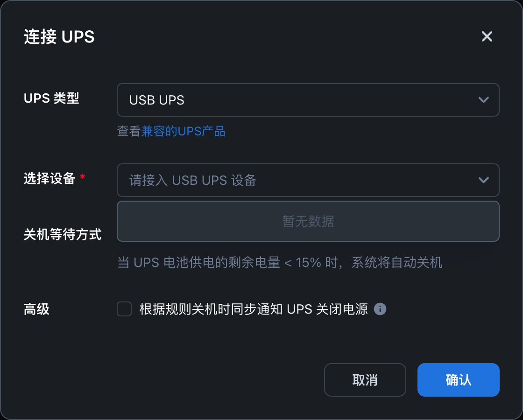The image size is (523, 420).
Task: Click the chevron arrow in 选择设备 field
Action: tap(483, 180)
